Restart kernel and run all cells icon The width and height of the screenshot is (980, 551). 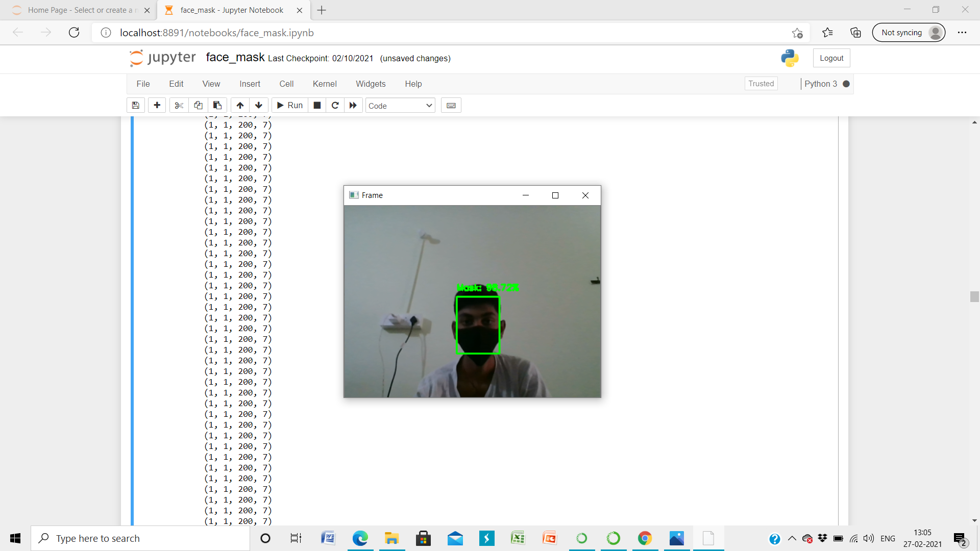click(353, 105)
